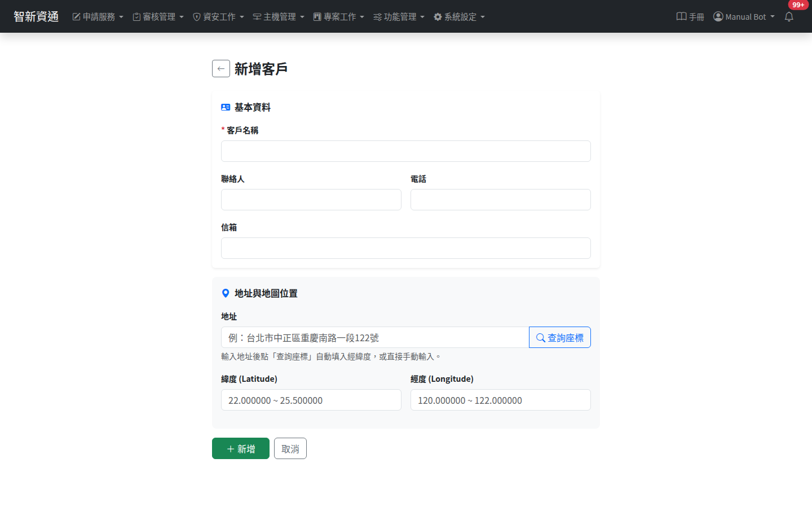Click the green 新增 button
This screenshot has width=812, height=520.
241,448
